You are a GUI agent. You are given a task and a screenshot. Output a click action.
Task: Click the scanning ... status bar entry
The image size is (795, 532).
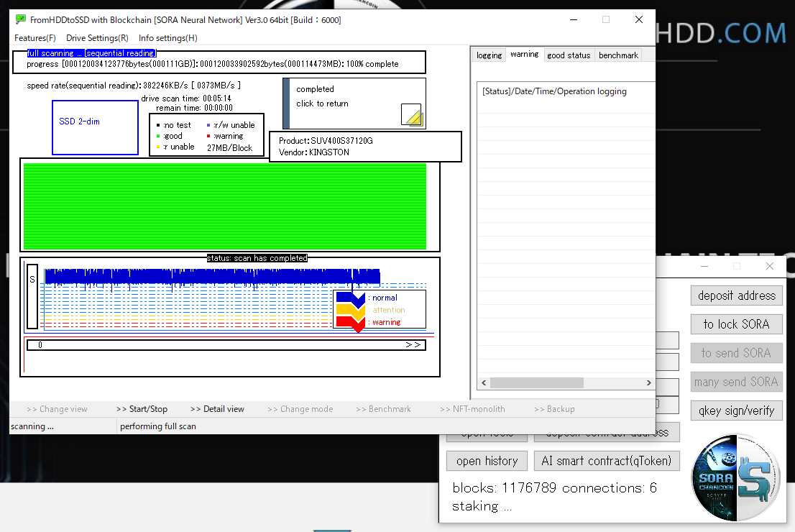click(x=32, y=426)
